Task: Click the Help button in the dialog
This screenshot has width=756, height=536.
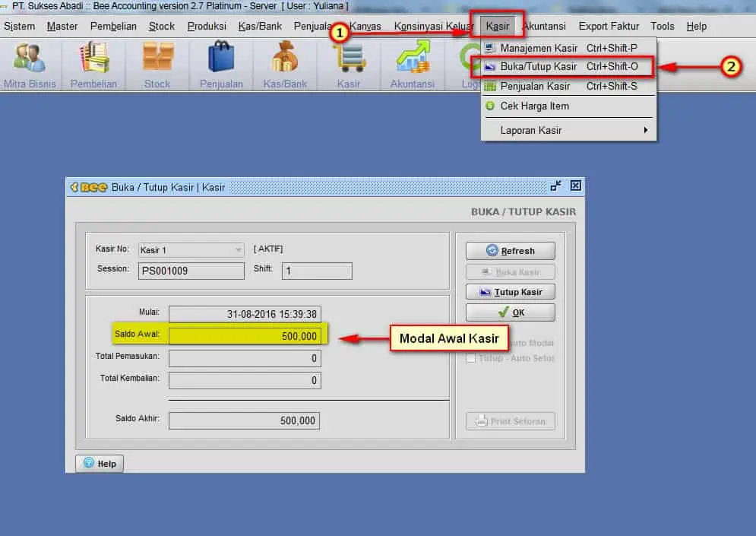Action: coord(100,464)
